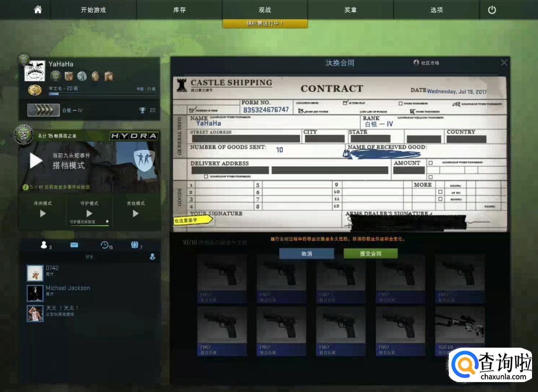
Task: Click the HYDRA operation logo
Action: (134, 136)
